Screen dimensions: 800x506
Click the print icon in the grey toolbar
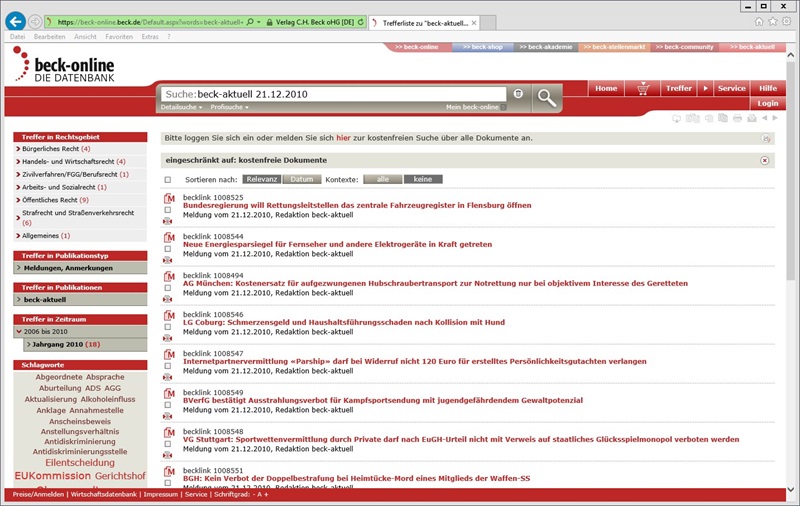[x=737, y=118]
